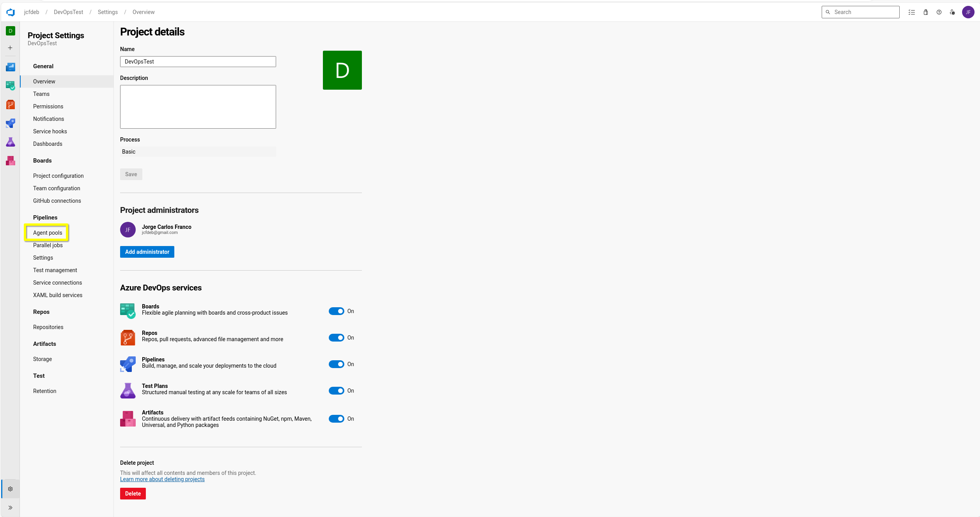Open Storage under Artifacts
The image size is (980, 517).
(67, 359)
